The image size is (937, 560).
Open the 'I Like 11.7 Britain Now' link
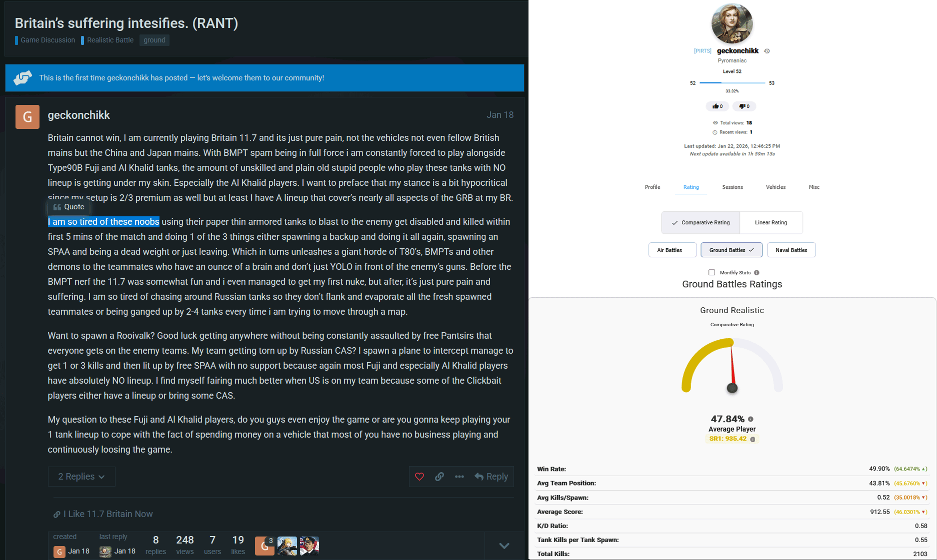(x=108, y=514)
